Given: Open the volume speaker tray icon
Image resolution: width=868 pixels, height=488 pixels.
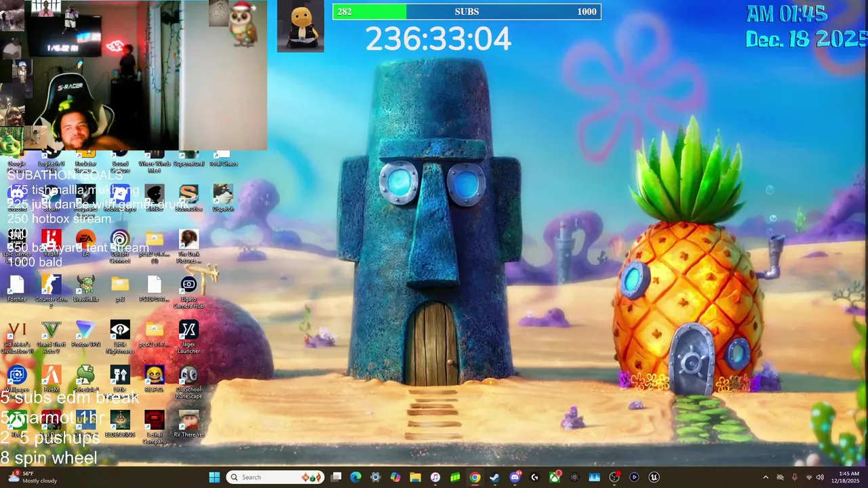Looking at the screenshot, I should (821, 477).
